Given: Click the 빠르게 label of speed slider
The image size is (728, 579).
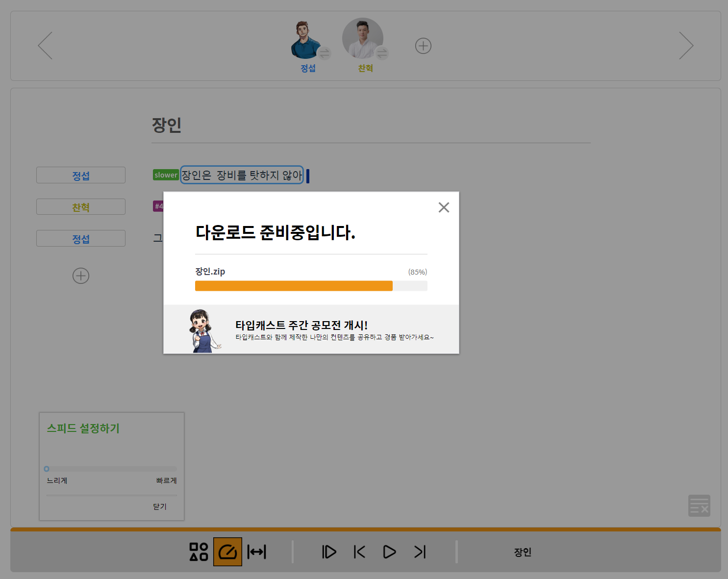Looking at the screenshot, I should (167, 480).
